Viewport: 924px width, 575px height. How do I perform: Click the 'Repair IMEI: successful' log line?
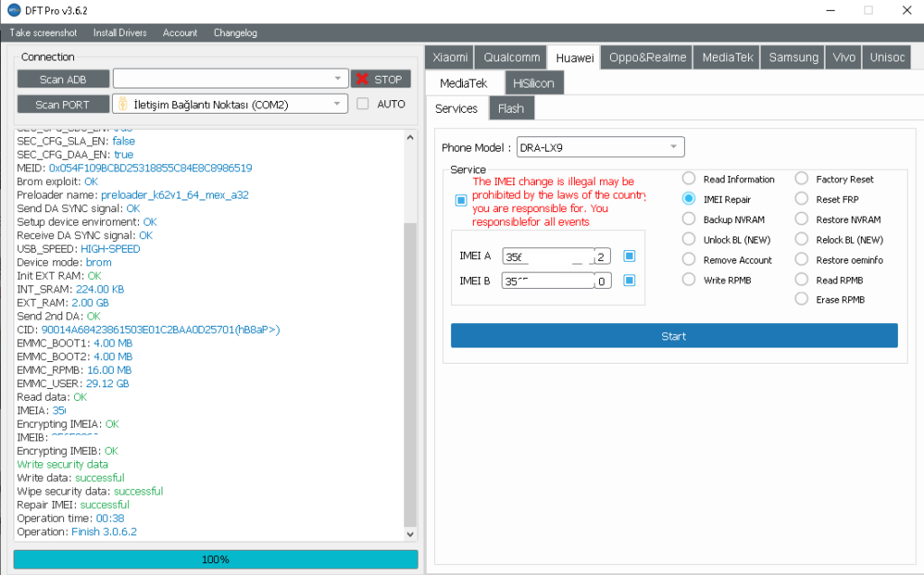point(73,505)
